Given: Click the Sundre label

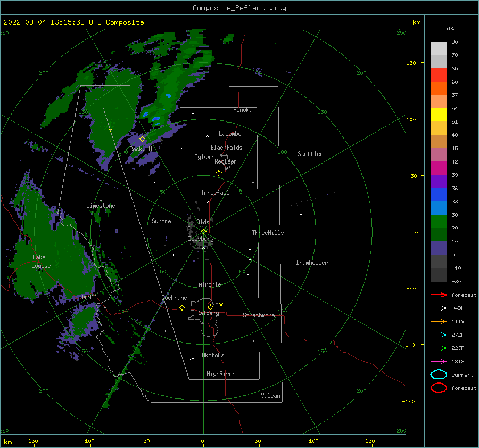Looking at the screenshot, I should click(161, 221).
